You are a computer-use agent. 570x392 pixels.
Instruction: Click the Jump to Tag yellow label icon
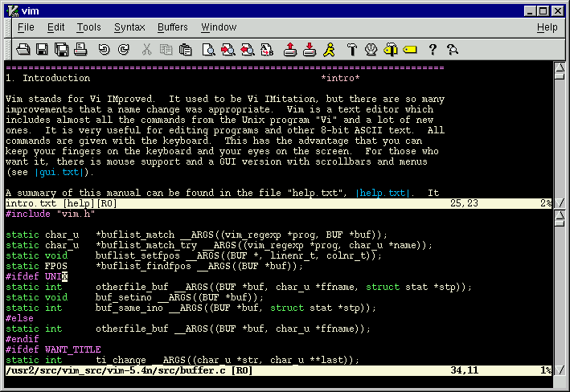(x=410, y=50)
